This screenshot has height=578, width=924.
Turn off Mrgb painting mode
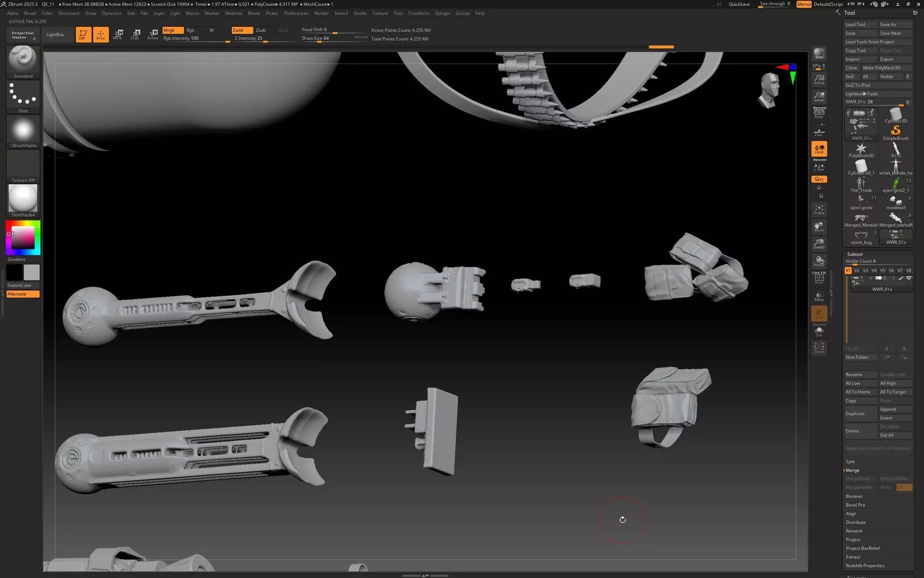coord(172,30)
